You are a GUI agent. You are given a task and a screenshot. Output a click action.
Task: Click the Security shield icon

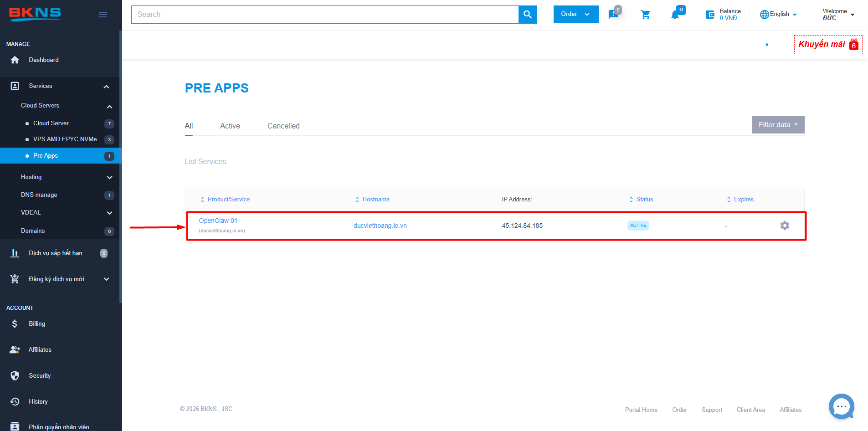(15, 375)
